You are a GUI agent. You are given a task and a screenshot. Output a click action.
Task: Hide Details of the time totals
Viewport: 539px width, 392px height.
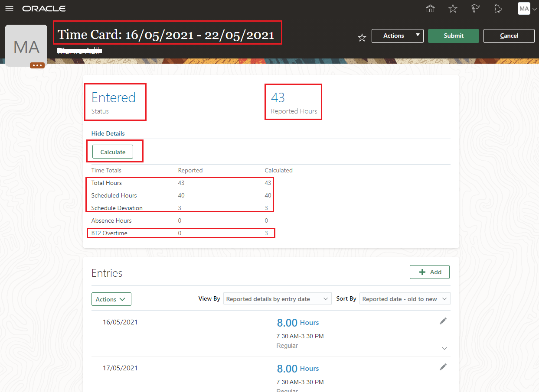108,133
